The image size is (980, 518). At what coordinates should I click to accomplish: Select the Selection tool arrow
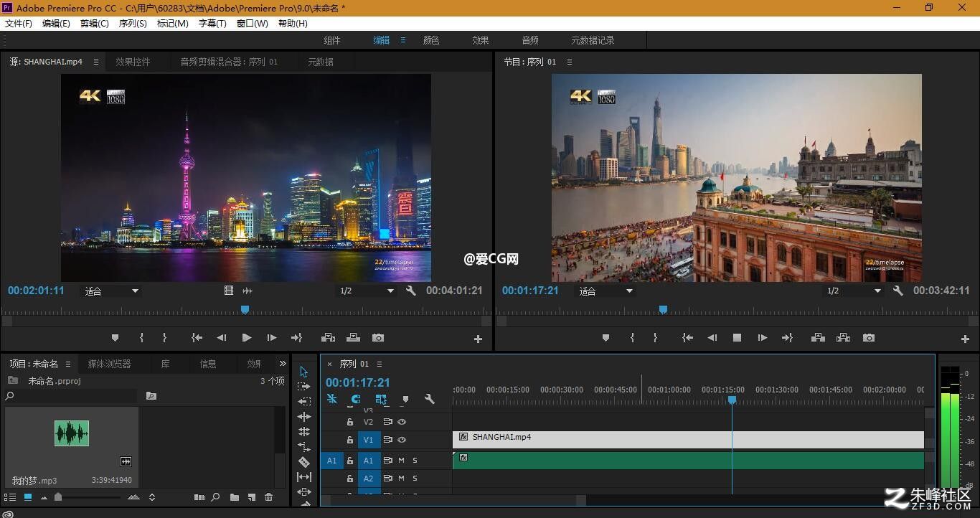point(303,372)
